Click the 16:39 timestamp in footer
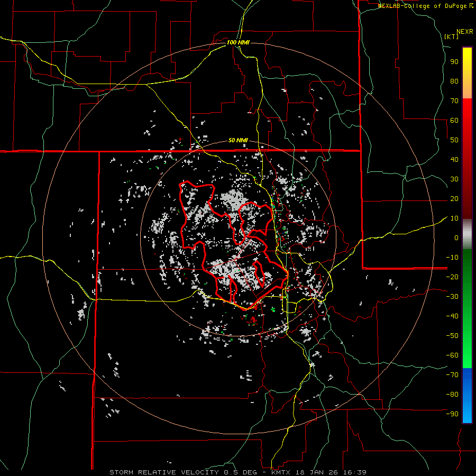 tap(354, 472)
